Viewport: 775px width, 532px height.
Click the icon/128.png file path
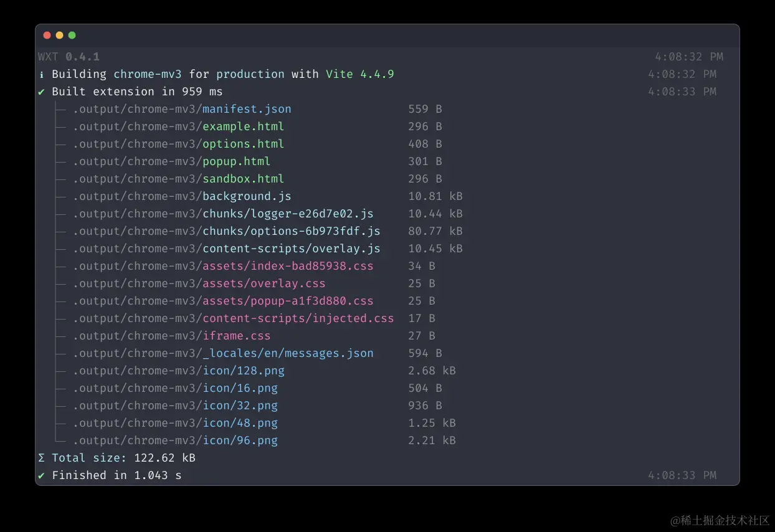(178, 371)
